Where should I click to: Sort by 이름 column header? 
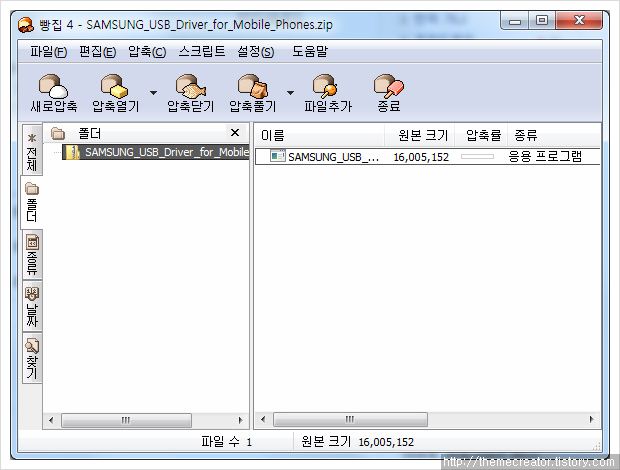(319, 136)
